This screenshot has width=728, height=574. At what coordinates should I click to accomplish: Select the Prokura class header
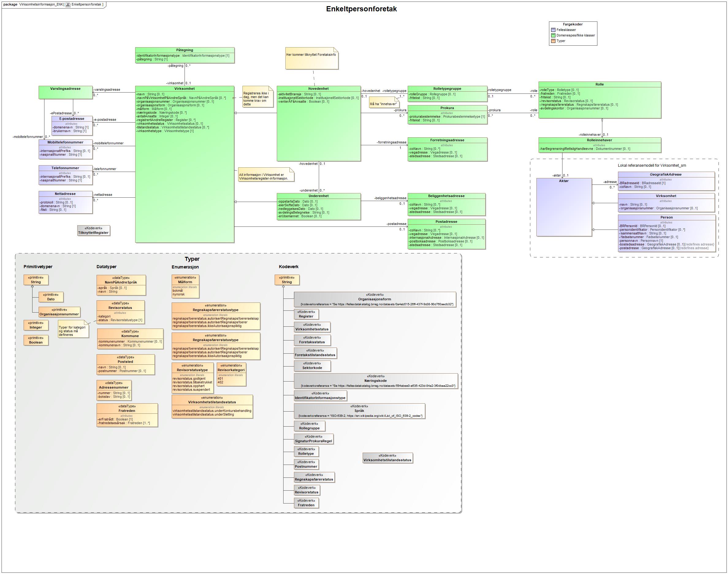[447, 108]
